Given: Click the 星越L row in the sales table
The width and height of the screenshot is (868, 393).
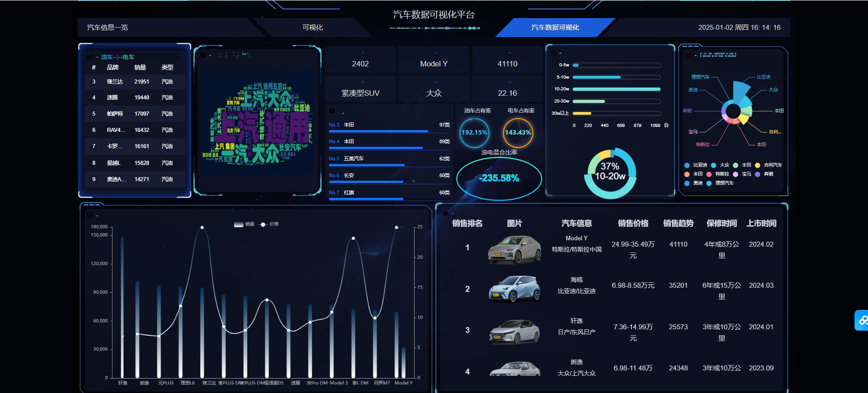Looking at the screenshot, I should [x=135, y=163].
